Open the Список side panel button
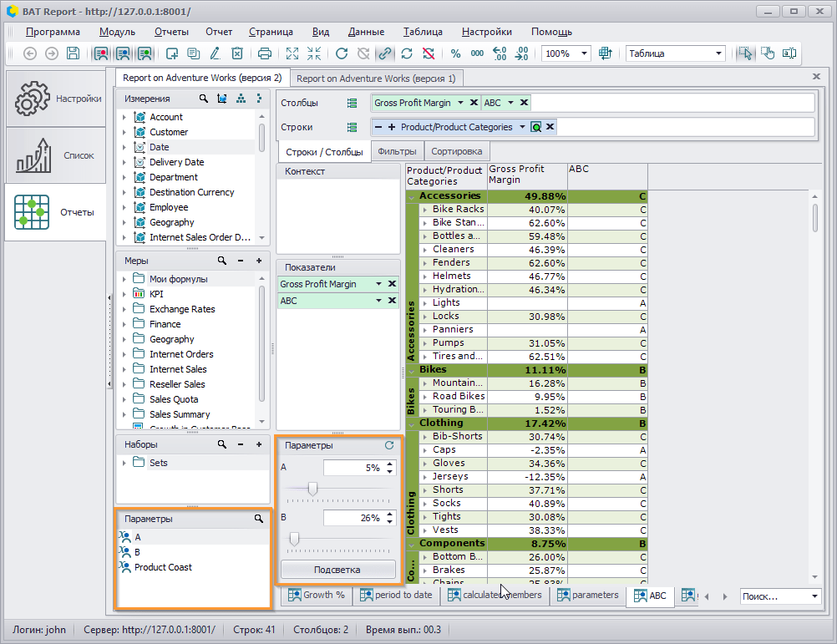Viewport: 837px width, 644px height. (55, 155)
